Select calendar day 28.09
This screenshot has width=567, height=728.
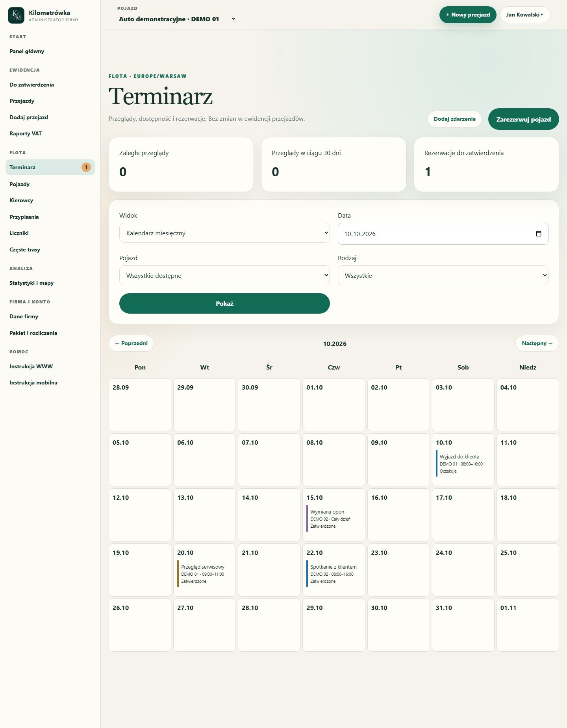(140, 405)
